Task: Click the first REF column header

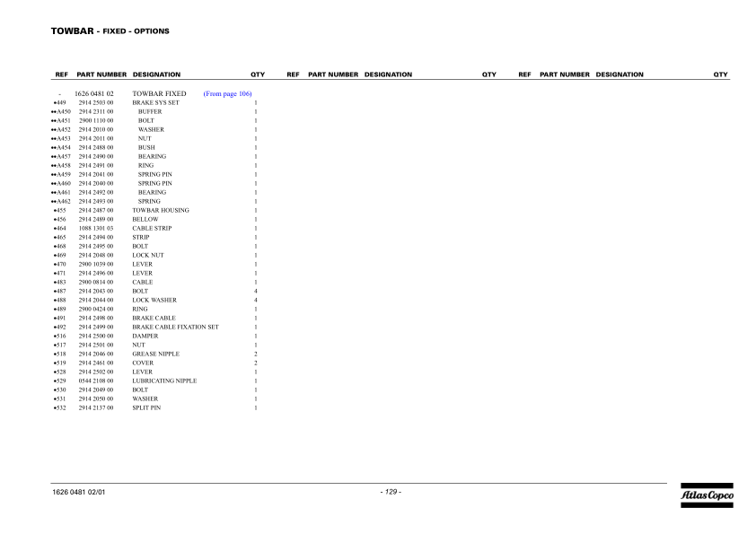Action: click(x=61, y=74)
